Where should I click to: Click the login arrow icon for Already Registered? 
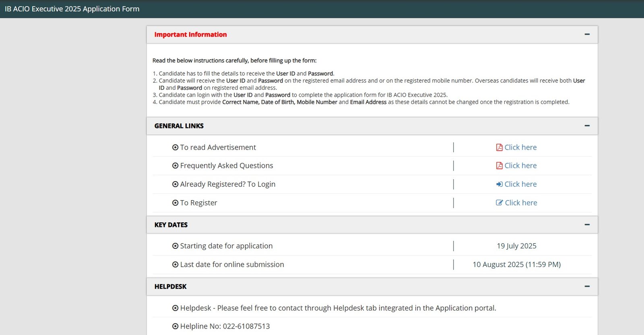coord(499,184)
